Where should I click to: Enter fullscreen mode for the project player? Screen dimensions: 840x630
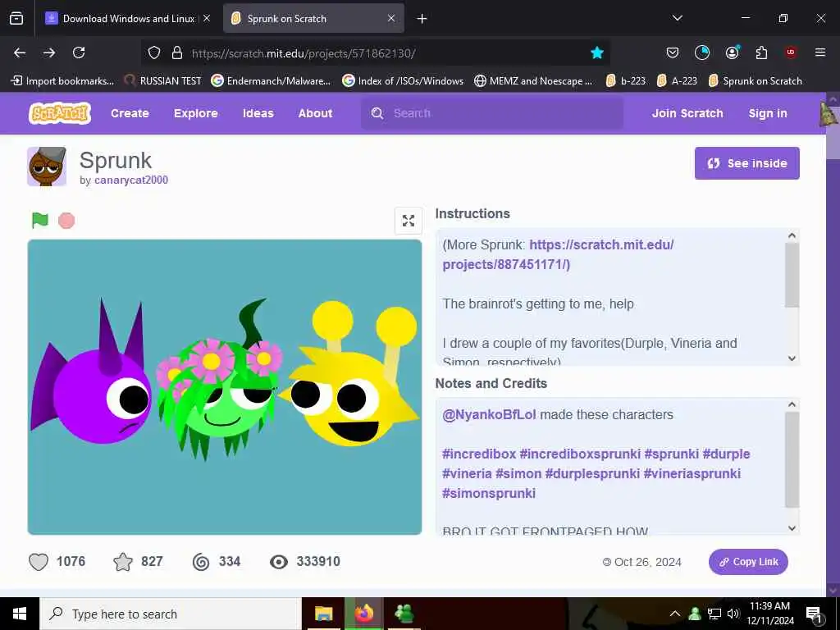click(x=409, y=221)
